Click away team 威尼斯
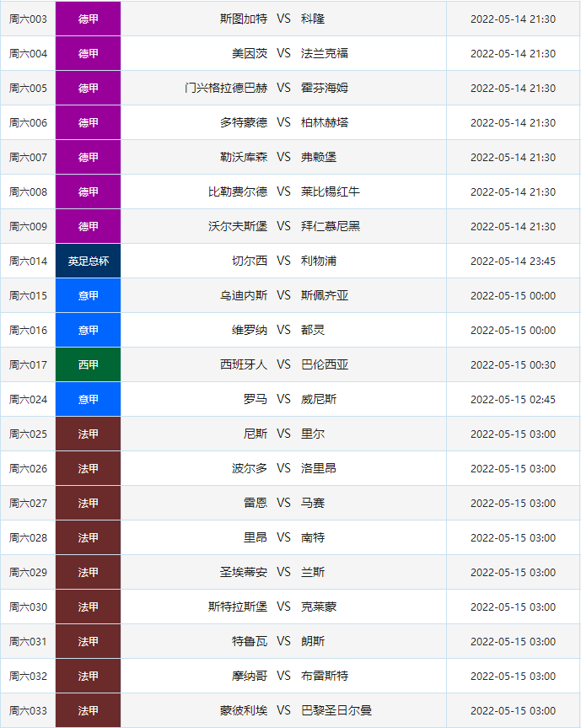The image size is (581, 728). pyautogui.click(x=319, y=399)
